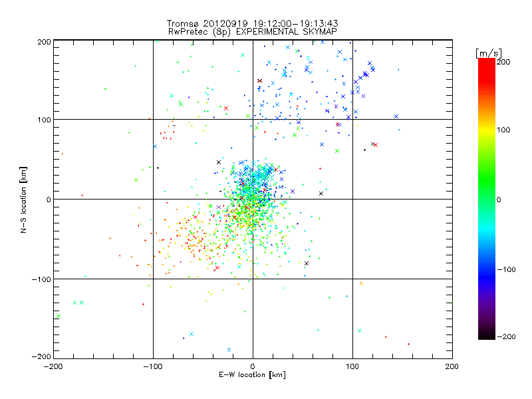Click the 100 tick label on the N-S axis
Viewport: 532px width, 399px height.
tap(44, 120)
